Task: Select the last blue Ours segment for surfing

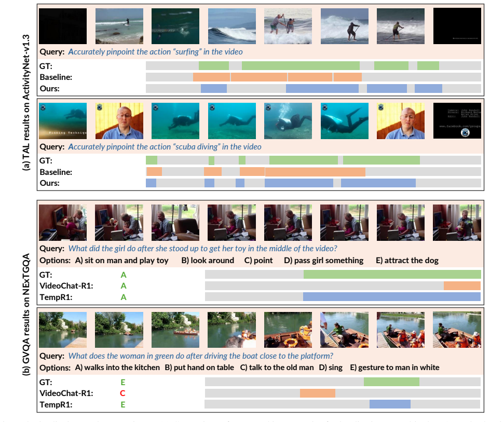Action: [428, 88]
